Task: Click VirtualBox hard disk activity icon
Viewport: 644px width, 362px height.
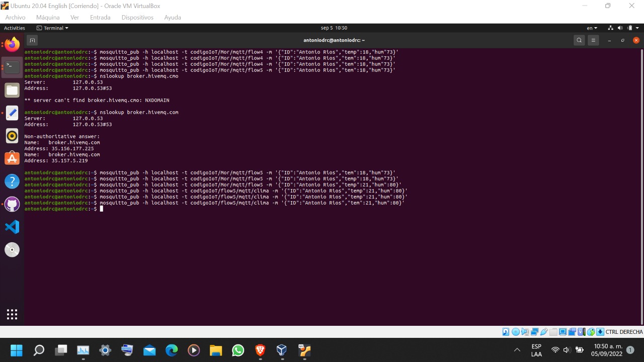Action: coord(506,332)
